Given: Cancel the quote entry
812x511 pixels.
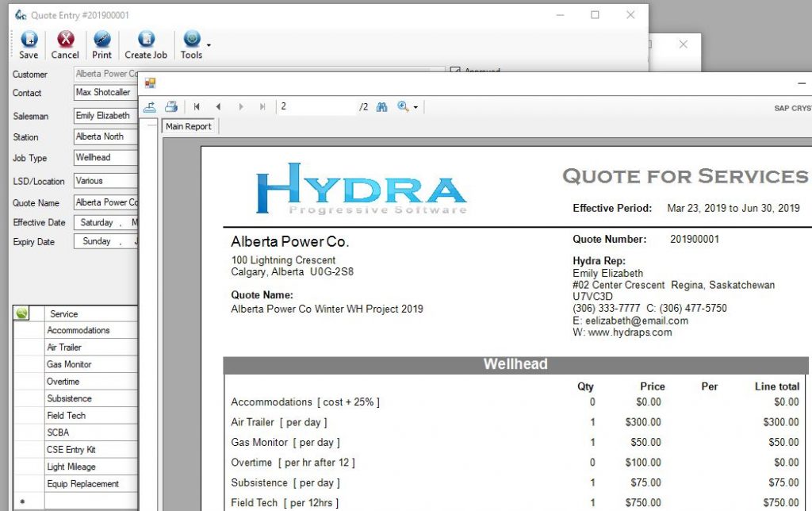Looking at the screenshot, I should click(65, 44).
